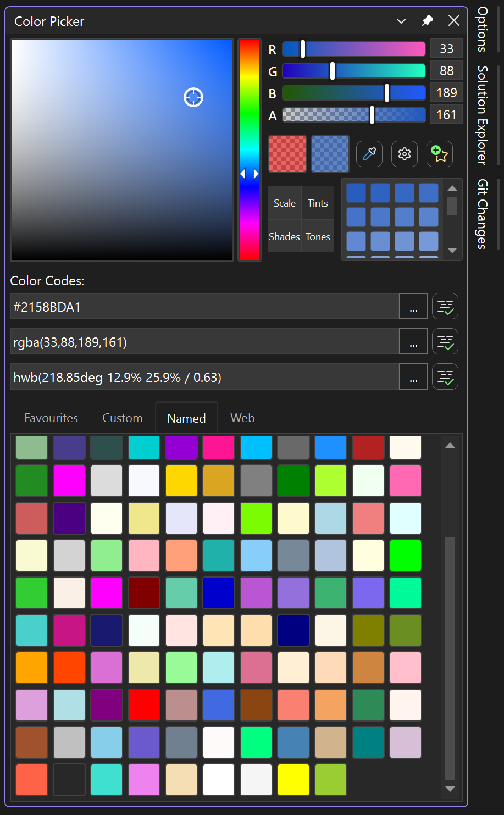The width and height of the screenshot is (504, 815).
Task: Open extra options for the hwb code
Action: 413,376
